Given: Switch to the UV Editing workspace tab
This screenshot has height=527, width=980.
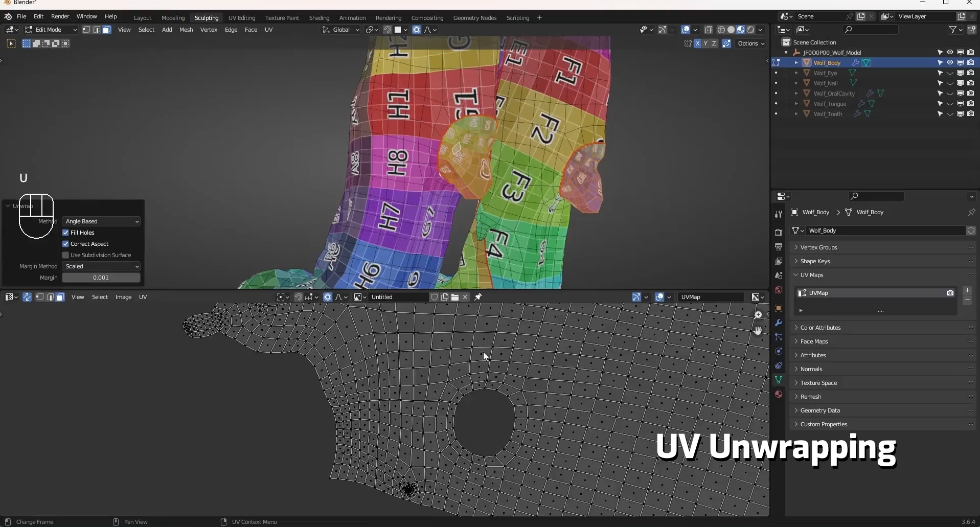Looking at the screenshot, I should [242, 18].
